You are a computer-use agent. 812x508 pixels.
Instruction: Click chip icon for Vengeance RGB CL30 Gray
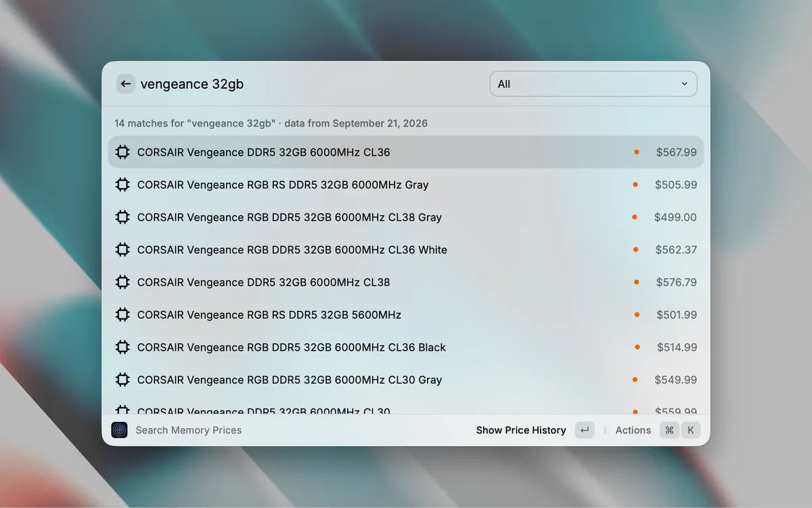click(122, 380)
